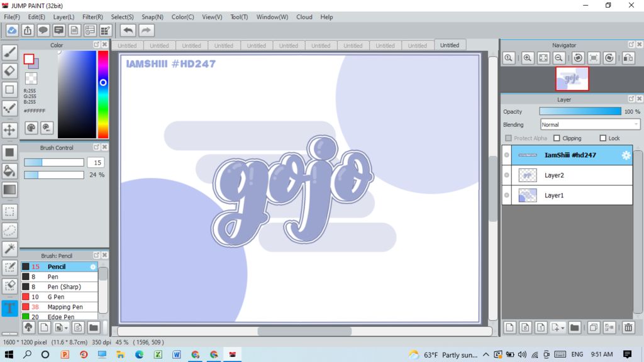Select the Bucket fill tool
This screenshot has height=362, width=644.
9,171
